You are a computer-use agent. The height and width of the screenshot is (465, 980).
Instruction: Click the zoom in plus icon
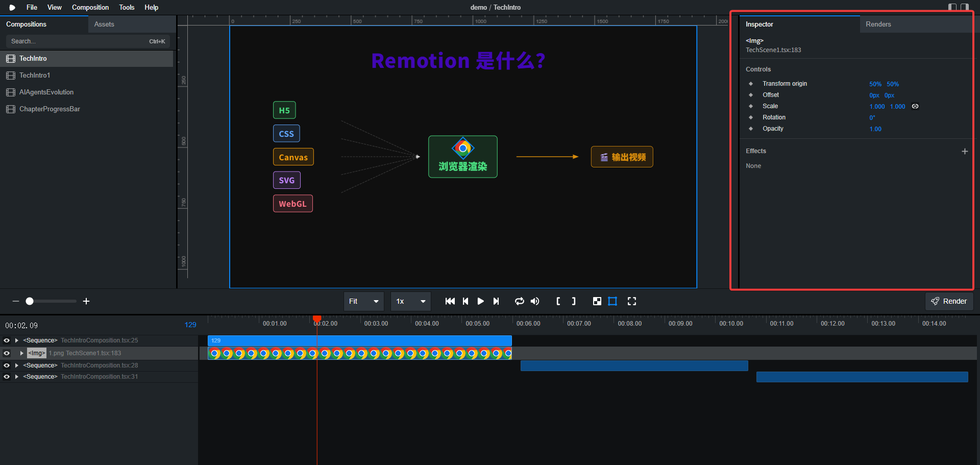click(x=86, y=301)
